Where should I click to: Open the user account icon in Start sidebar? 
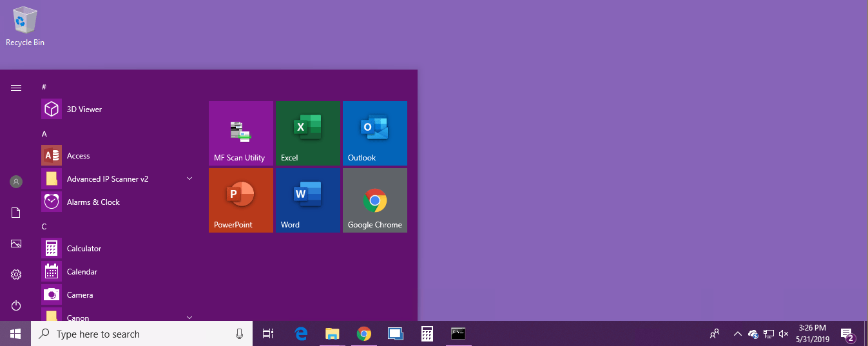(16, 182)
